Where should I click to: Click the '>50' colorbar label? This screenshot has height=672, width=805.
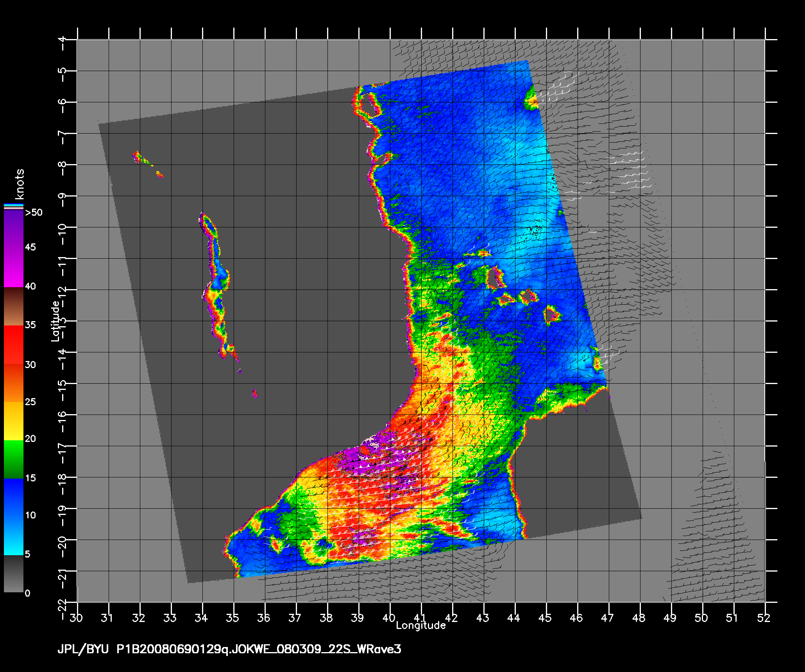click(34, 213)
